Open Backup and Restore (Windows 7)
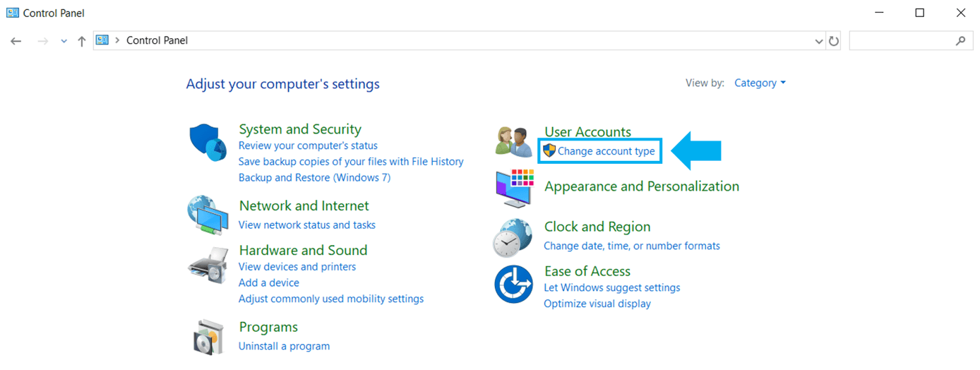The height and width of the screenshot is (370, 980). point(314,177)
